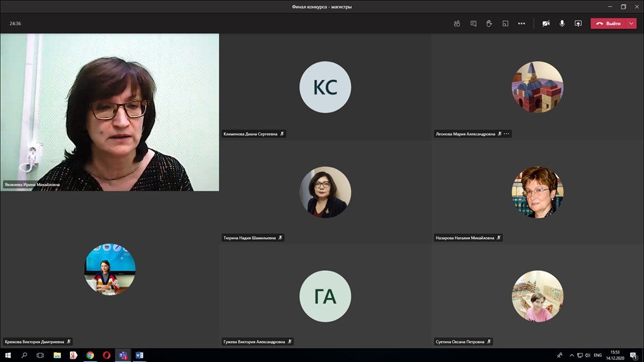The image size is (644, 362).
Task: Open Google Chrome from the taskbar
Action: (90, 355)
